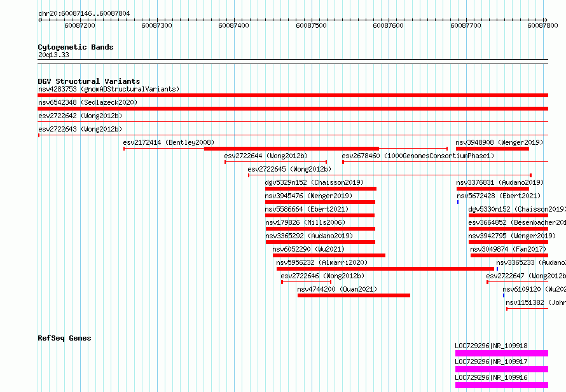The height and width of the screenshot is (392, 566).
Task: Click the magenta bar for NR_109917
Action: pos(502,369)
